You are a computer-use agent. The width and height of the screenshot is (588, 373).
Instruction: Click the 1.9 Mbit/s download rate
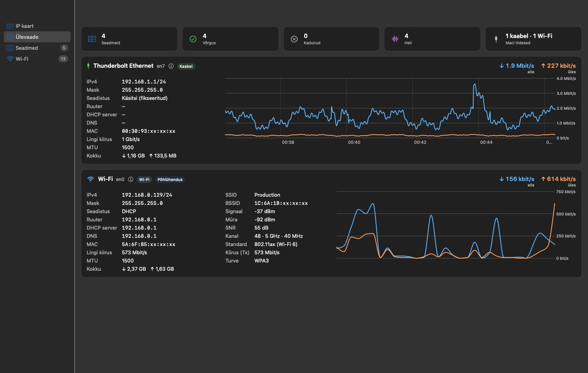tap(517, 66)
